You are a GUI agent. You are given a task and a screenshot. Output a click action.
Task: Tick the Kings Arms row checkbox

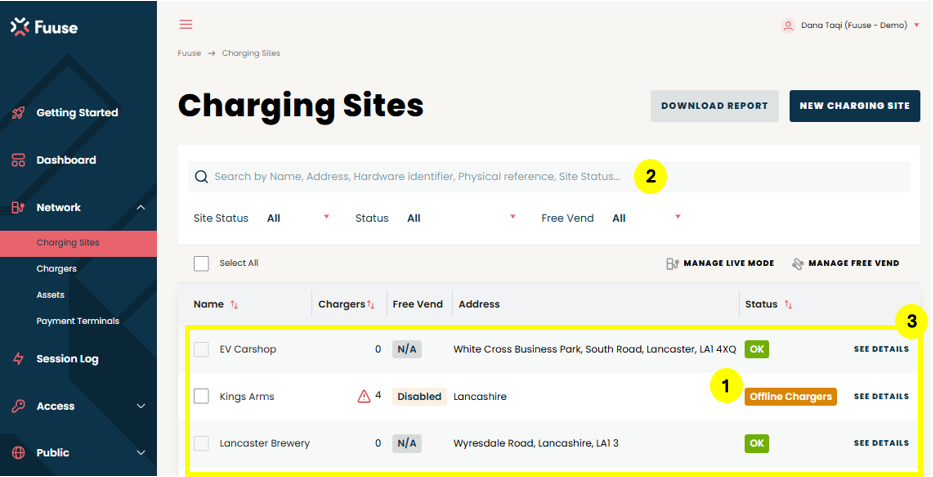coord(201,396)
